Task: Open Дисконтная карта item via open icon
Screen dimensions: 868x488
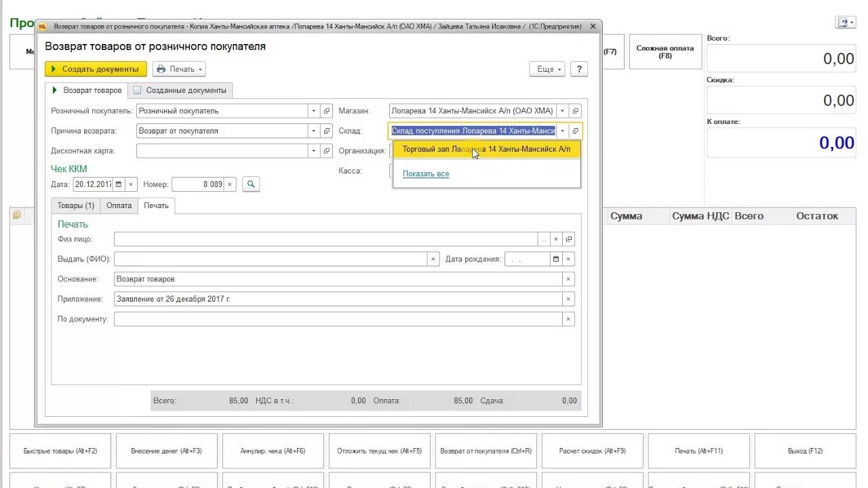Action: pyautogui.click(x=327, y=151)
